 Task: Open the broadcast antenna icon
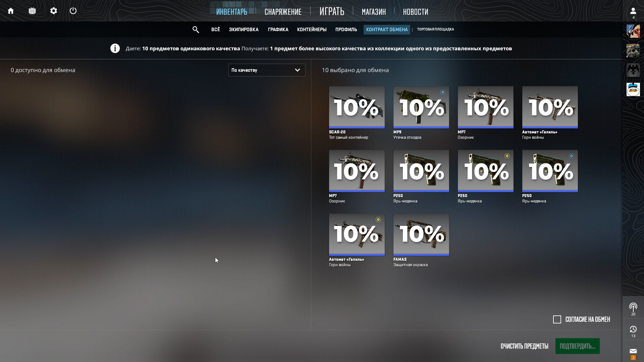[633, 307]
